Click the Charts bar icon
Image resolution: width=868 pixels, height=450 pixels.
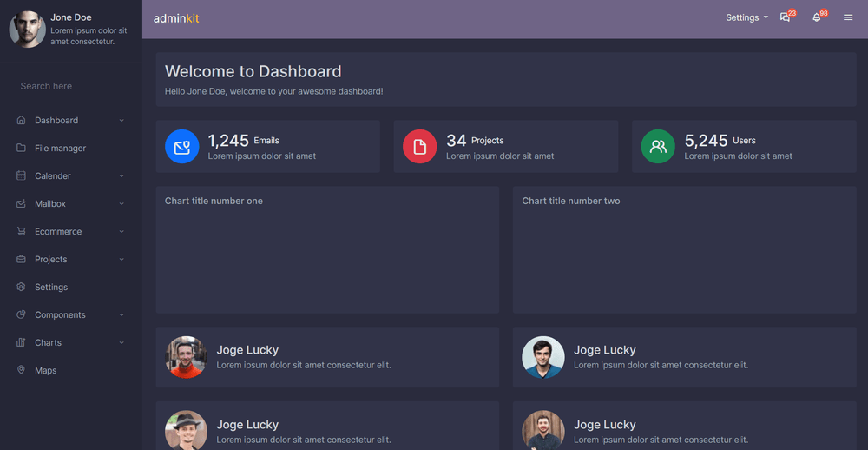[x=21, y=342]
